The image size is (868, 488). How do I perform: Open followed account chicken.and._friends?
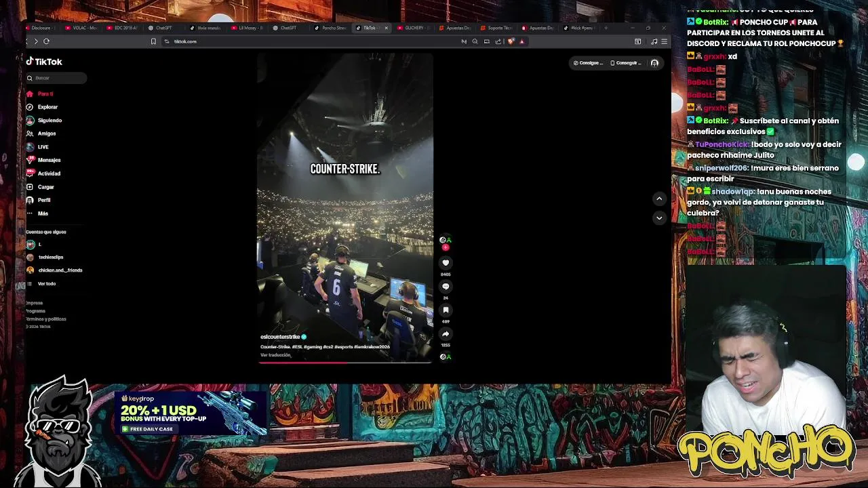click(54, 270)
